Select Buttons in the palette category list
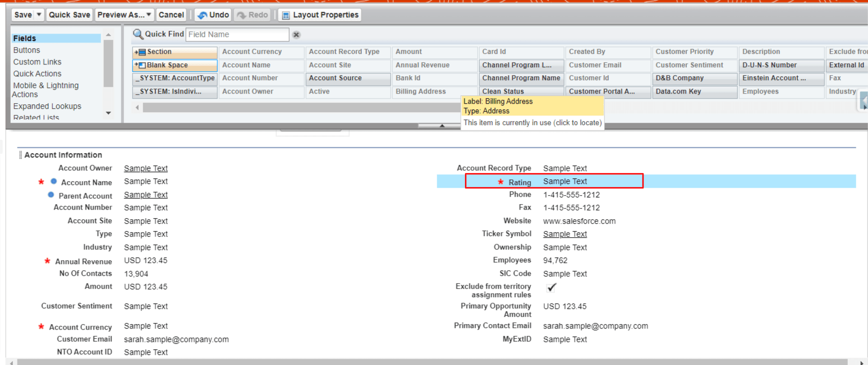868x365 pixels. (26, 50)
